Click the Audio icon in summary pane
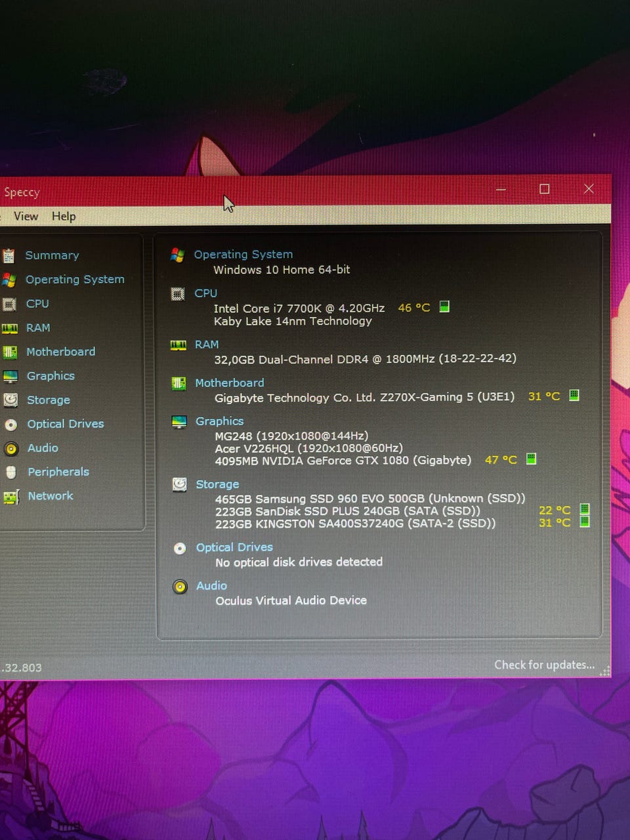 [x=180, y=587]
